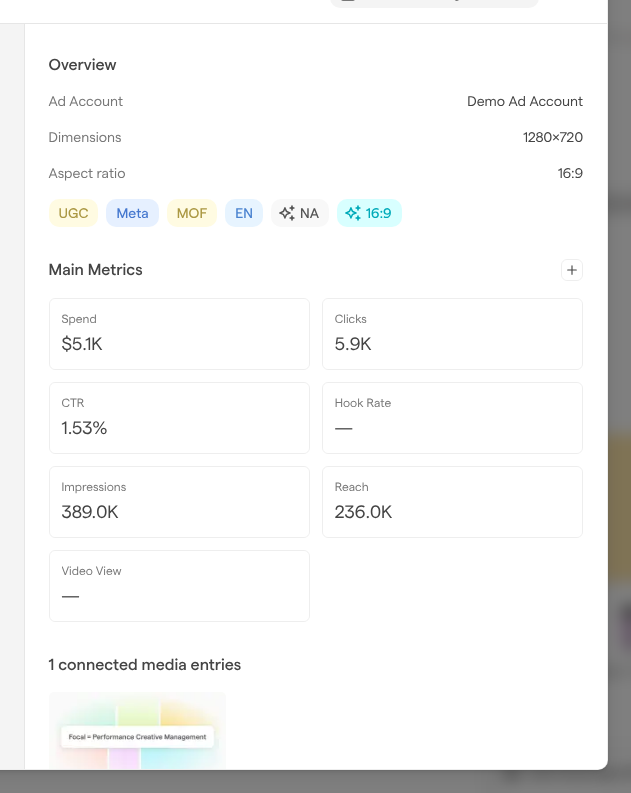
Task: Add a metric with the plus button
Action: [572, 270]
